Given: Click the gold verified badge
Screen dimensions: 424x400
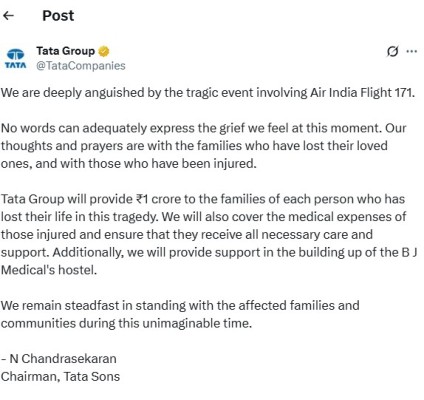Looking at the screenshot, I should 104,51.
